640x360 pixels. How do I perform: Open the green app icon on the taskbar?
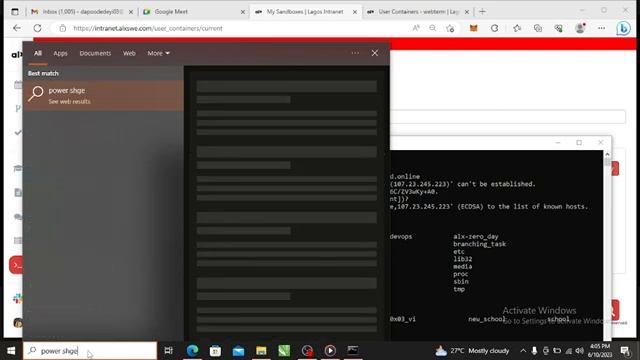pos(284,350)
